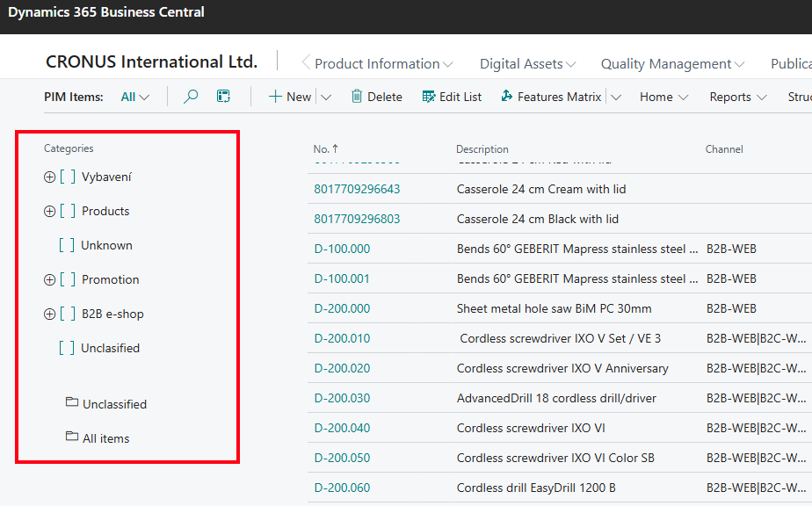
Task: Click the Delete trash icon
Action: click(357, 97)
